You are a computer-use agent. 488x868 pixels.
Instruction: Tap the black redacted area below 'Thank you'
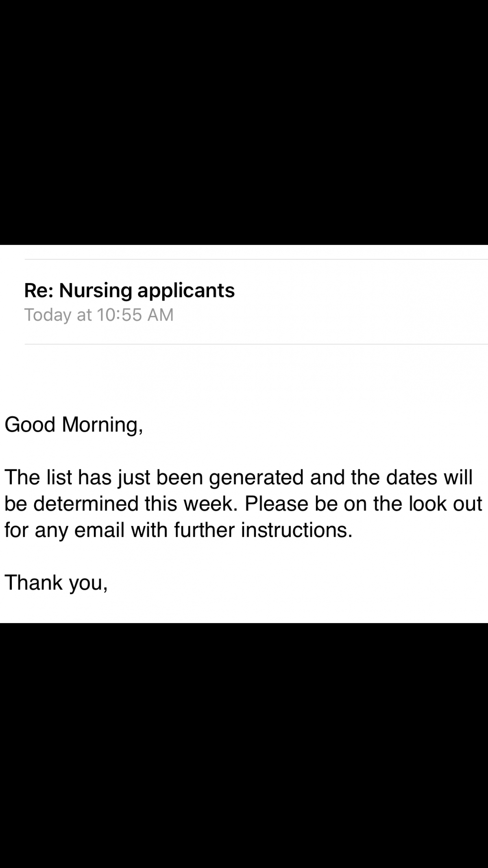tap(244, 745)
